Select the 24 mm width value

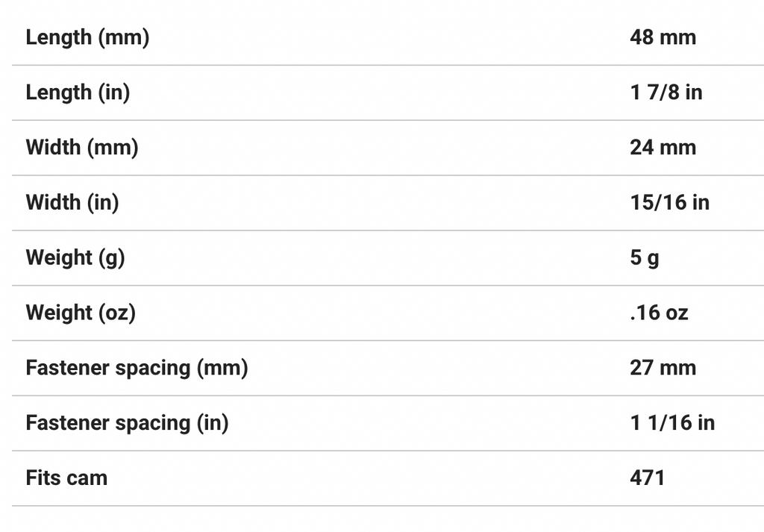pos(663,147)
